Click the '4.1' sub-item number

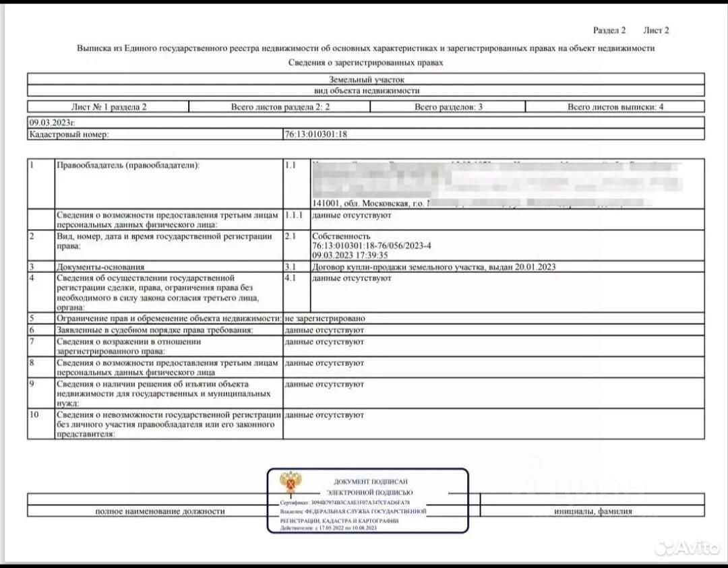click(x=290, y=278)
